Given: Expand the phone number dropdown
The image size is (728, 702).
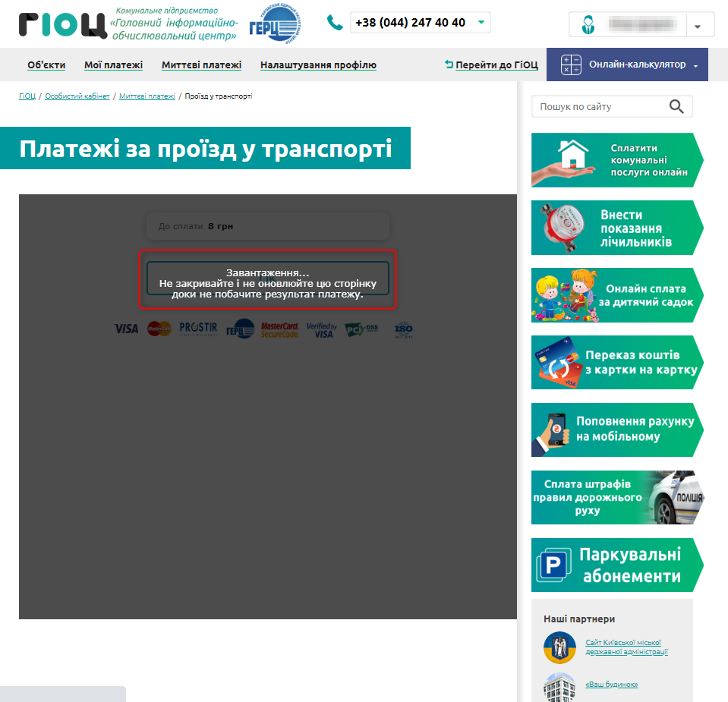Looking at the screenshot, I should (481, 23).
